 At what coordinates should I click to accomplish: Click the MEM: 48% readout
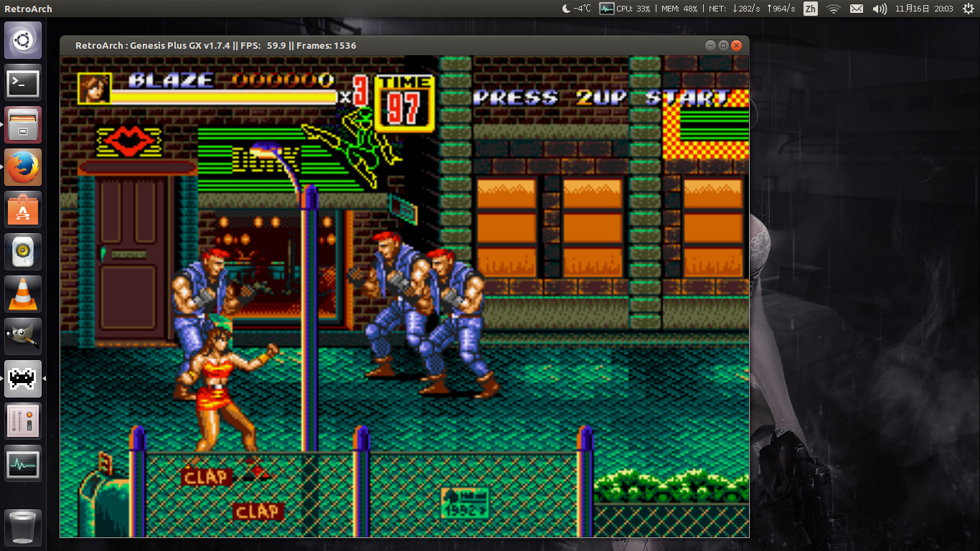[679, 9]
